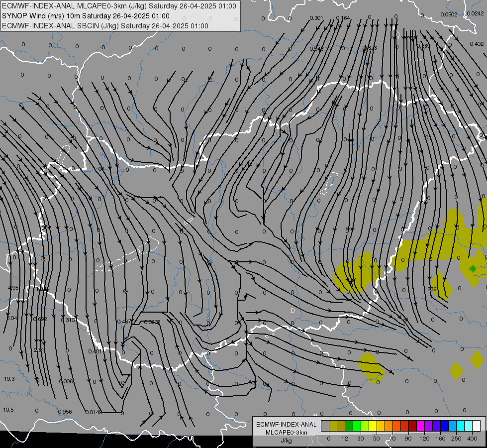The image size is (487, 448).
Task: Click the map value 0.164
Action: click(343, 18)
